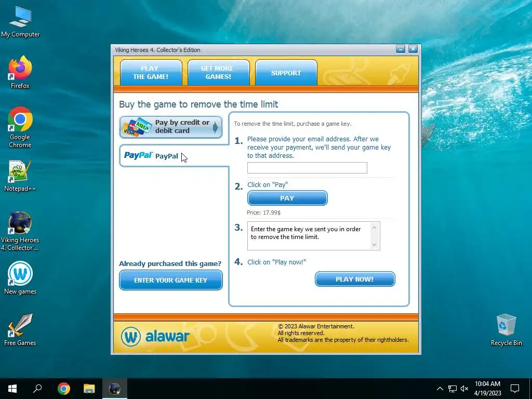
Task: Click 'Already purchased this game?' text
Action: pyautogui.click(x=170, y=263)
